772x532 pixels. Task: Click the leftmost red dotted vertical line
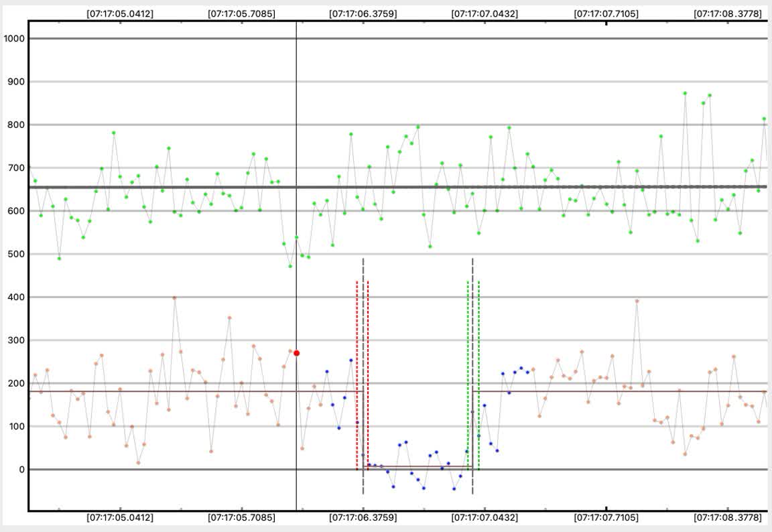pyautogui.click(x=357, y=375)
